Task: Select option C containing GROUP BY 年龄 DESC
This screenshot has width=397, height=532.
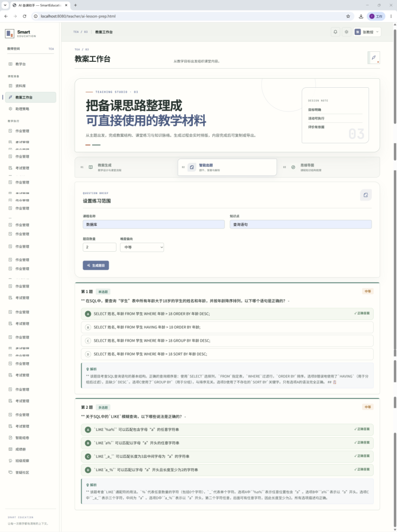Action: click(x=227, y=341)
